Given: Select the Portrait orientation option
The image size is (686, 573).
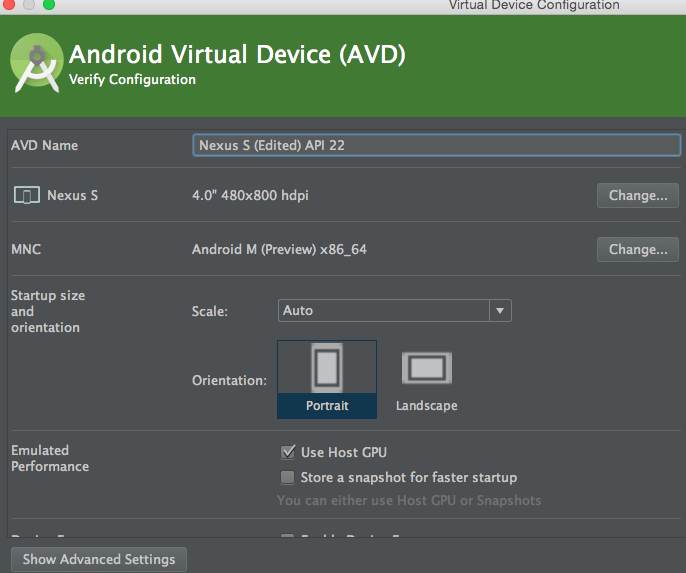Looking at the screenshot, I should click(x=327, y=379).
